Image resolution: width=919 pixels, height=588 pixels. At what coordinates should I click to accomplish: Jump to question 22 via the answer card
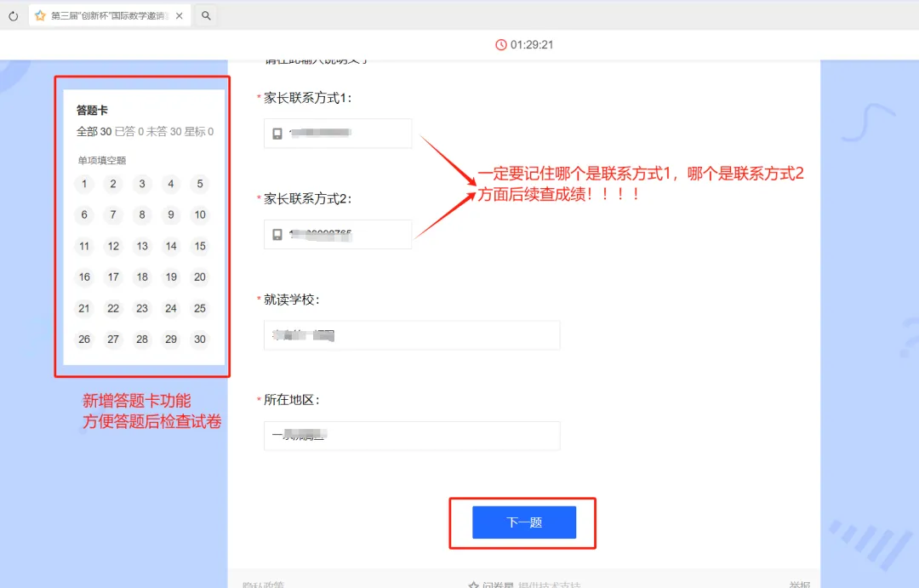tap(112, 308)
